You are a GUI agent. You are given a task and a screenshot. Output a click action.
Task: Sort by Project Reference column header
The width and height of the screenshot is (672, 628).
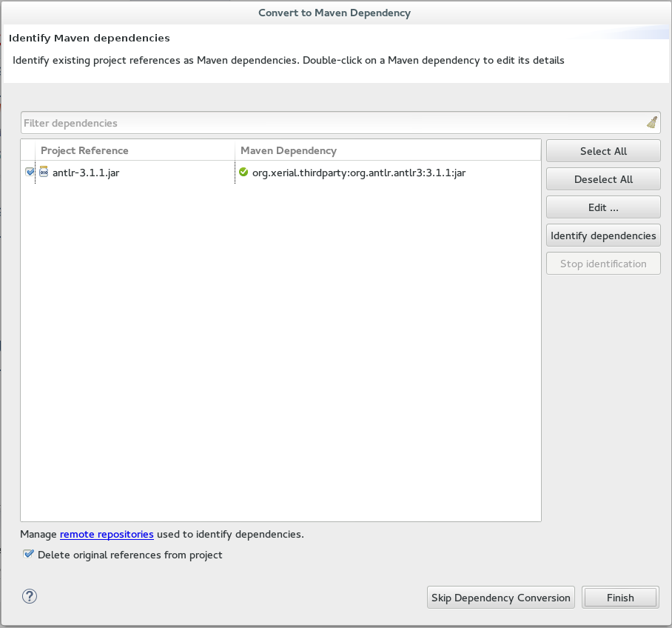pos(135,150)
